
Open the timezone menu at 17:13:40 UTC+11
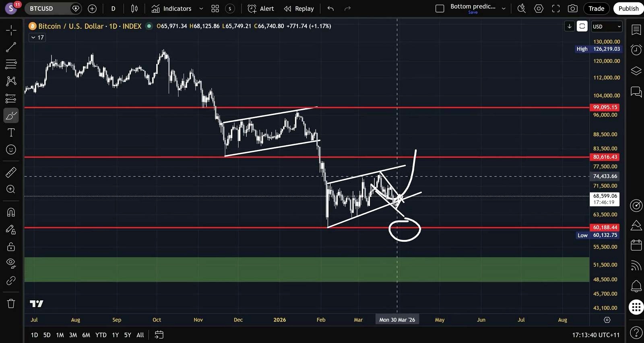[596, 335]
